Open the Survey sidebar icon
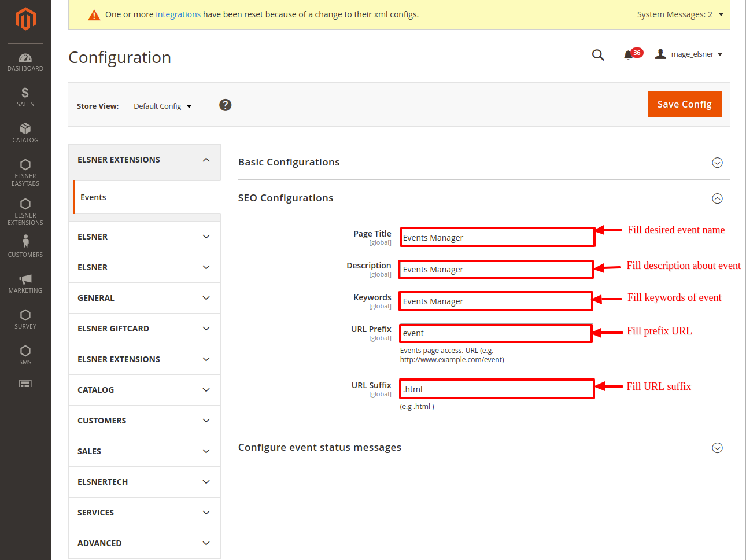 tap(25, 319)
